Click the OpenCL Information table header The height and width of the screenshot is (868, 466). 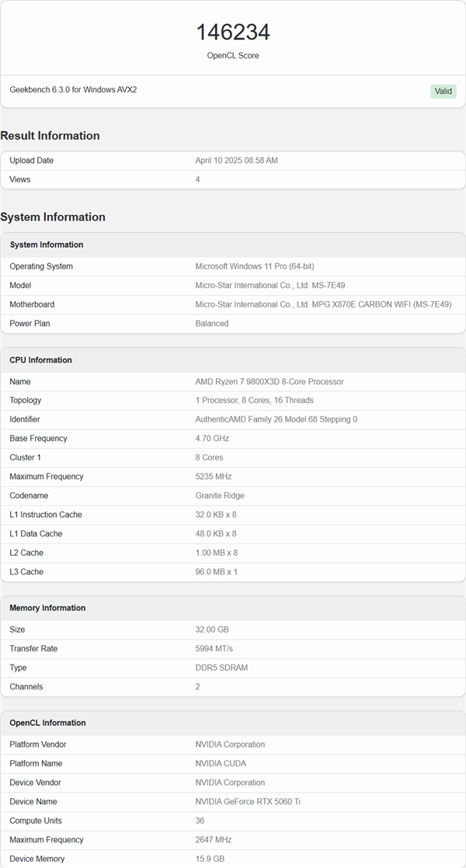(x=47, y=723)
